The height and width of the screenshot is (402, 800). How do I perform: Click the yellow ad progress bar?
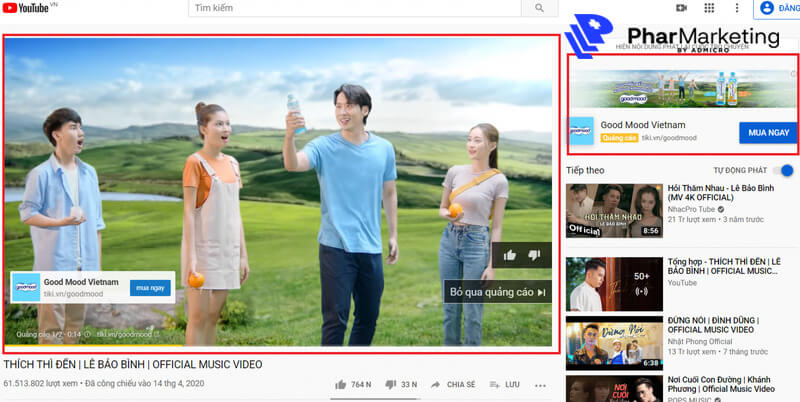(x=93, y=345)
